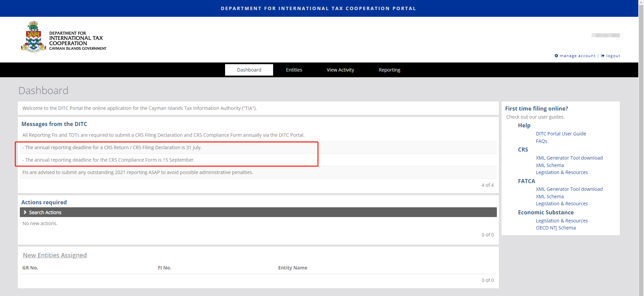Open Economic Substance Legislation & Resources
The width and height of the screenshot is (644, 296).
[562, 221]
